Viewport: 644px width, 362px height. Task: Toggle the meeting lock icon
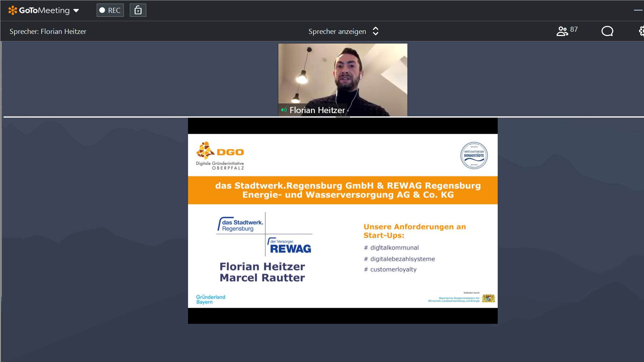[138, 10]
